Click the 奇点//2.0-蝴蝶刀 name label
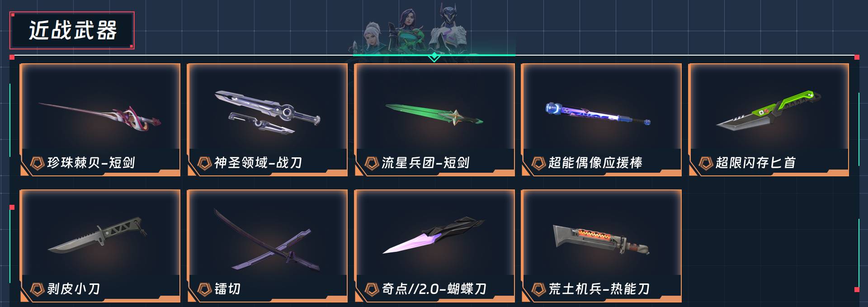868x307 pixels. (434, 289)
